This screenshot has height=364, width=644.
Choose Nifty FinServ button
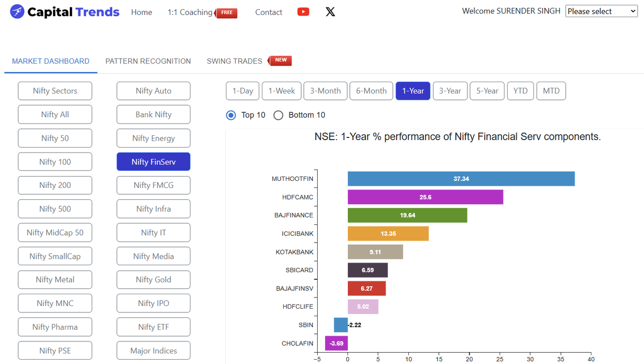coord(153,162)
